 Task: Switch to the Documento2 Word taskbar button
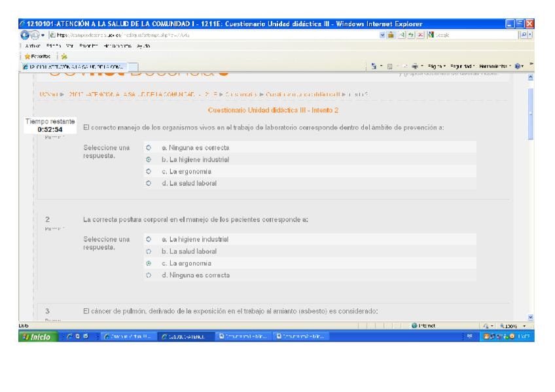click(301, 336)
